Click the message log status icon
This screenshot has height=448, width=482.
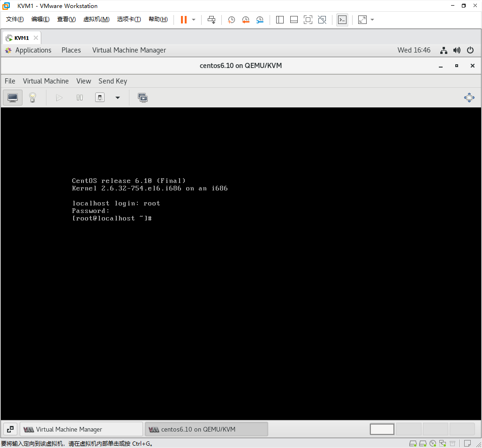click(x=467, y=443)
